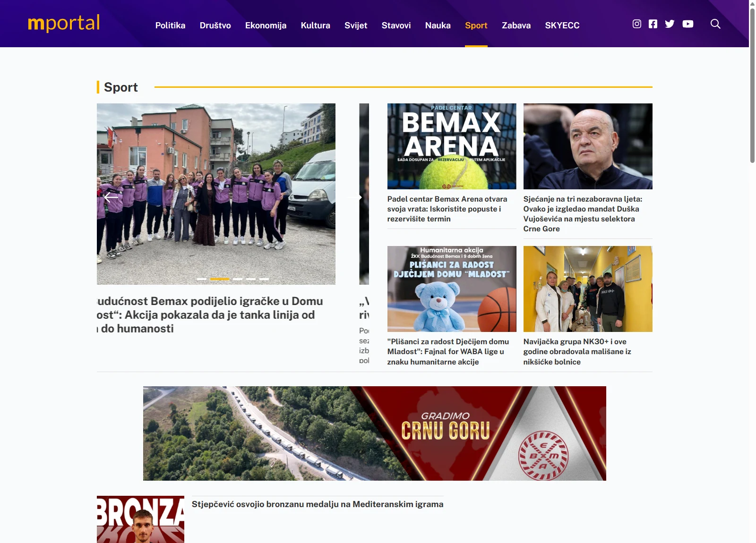Screen dimensions: 756x543
Task: Click the scrollbar up arrow
Action: (752, 4)
